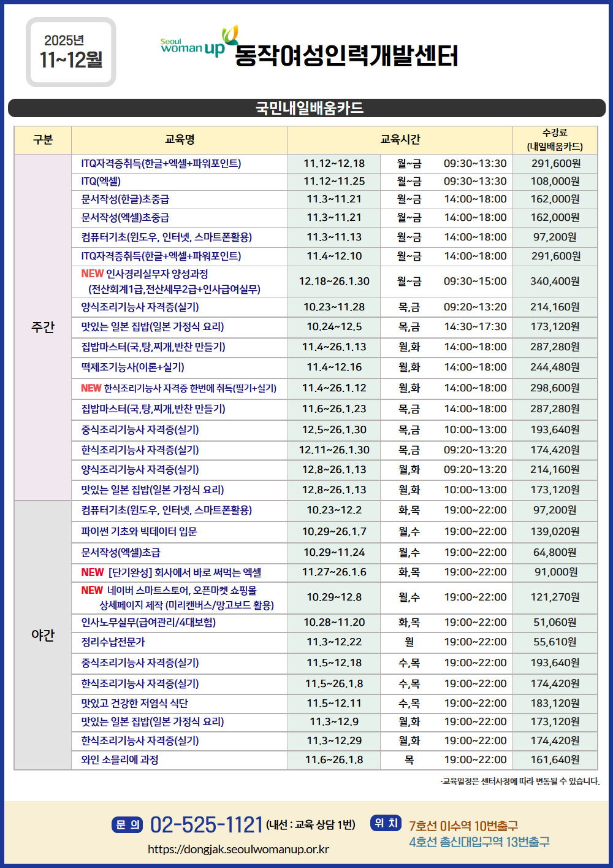This screenshot has height=868, width=613.
Task: Click the 02-525-1121 phone number
Action: tap(207, 825)
